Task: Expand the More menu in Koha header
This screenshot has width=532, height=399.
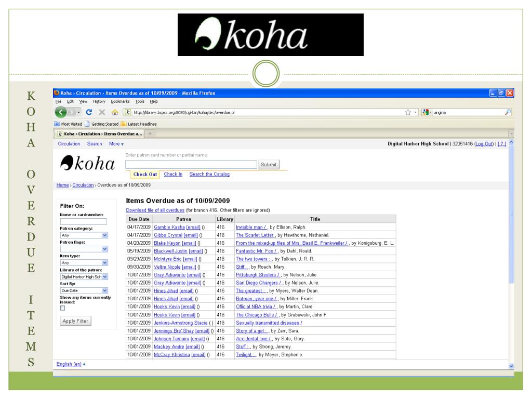Action: (x=116, y=144)
